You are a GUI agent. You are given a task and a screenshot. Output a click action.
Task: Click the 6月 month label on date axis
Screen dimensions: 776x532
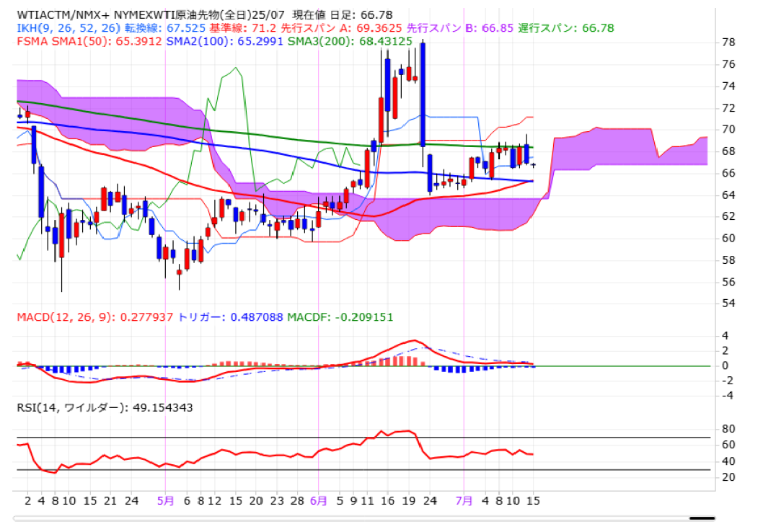point(319,501)
